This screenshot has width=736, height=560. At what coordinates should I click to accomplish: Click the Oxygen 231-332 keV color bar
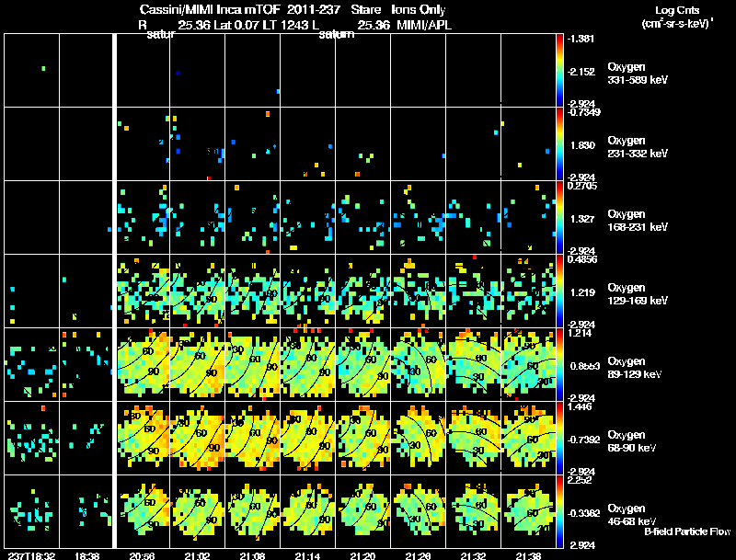(x=559, y=144)
